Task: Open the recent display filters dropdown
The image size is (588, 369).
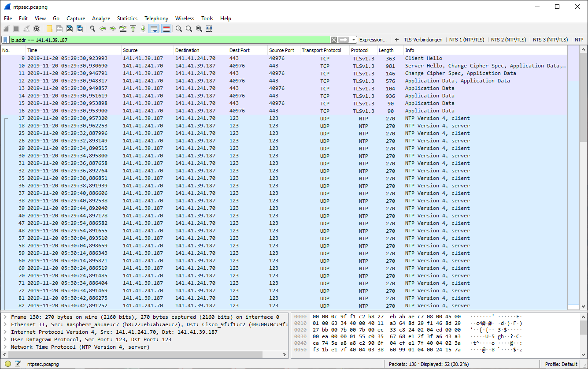Action: 354,40
